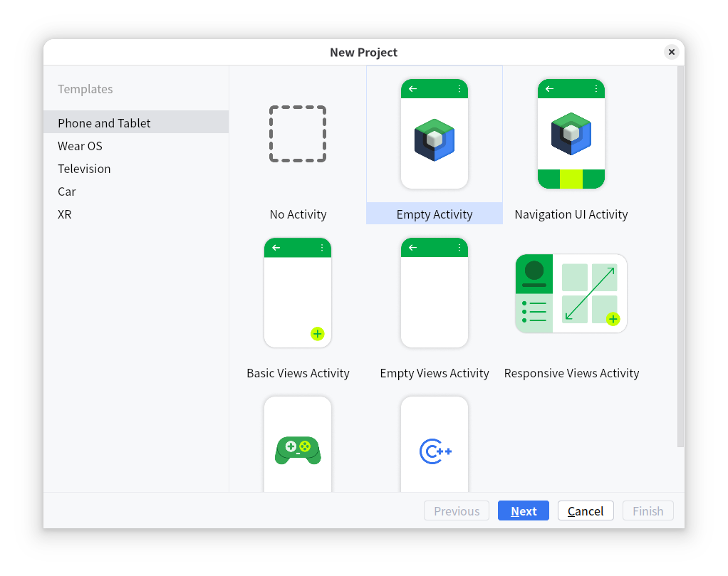This screenshot has width=728, height=576.
Task: Click the template list vertical scrollbar
Action: pos(680,256)
